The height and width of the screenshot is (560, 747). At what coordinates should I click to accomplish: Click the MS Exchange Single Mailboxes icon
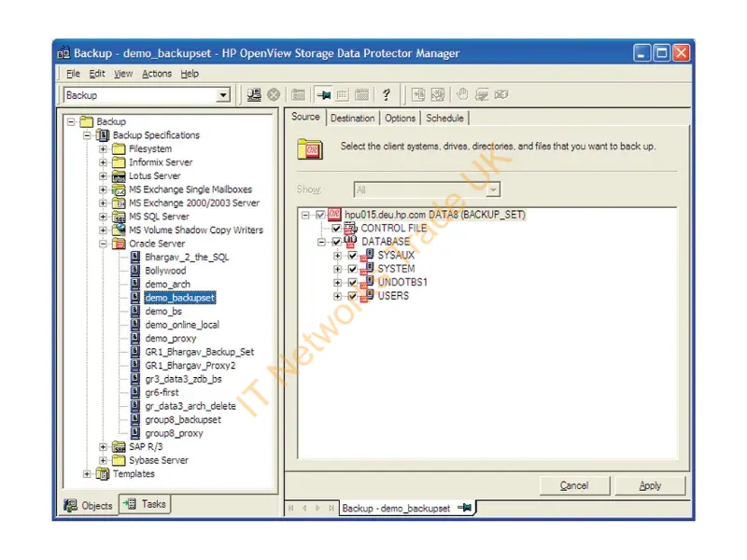pyautogui.click(x=119, y=189)
